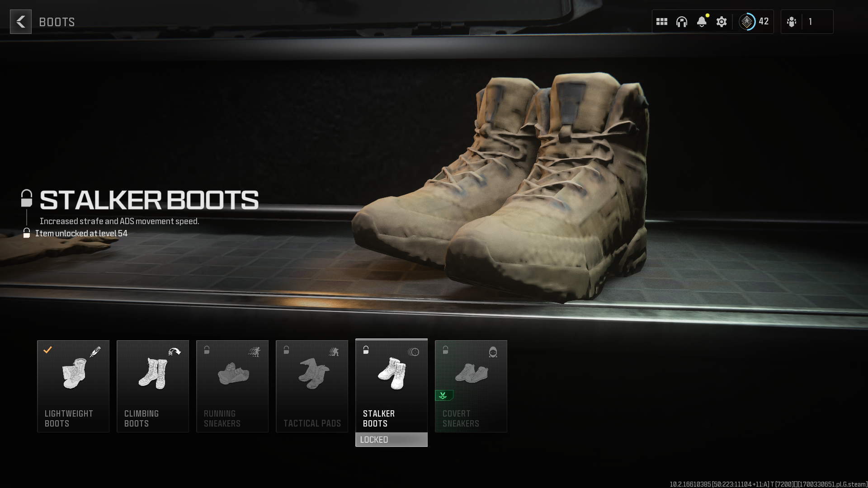868x488 pixels.
Task: Open the social grid icon
Action: 662,21
